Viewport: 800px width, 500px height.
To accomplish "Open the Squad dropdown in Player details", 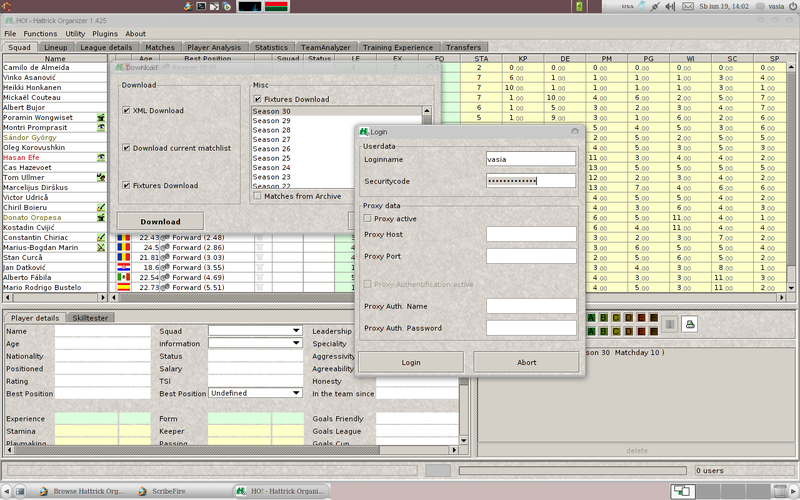I will [255, 331].
